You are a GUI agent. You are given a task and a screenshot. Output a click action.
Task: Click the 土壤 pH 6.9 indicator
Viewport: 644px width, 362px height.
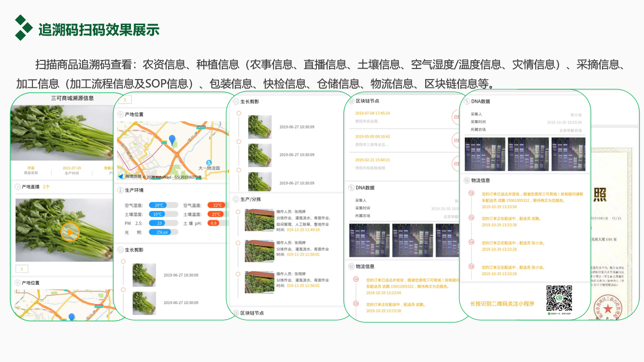[214, 223]
